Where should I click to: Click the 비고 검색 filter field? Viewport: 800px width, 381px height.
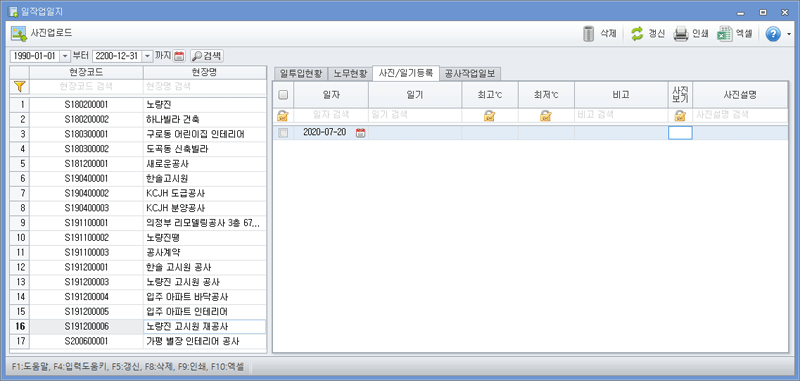tap(621, 115)
